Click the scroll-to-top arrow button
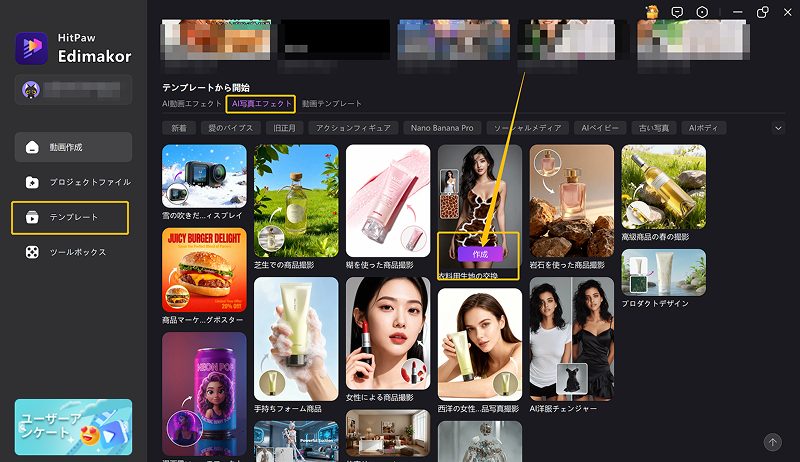Image resolution: width=800 pixels, height=462 pixels. pos(772,442)
